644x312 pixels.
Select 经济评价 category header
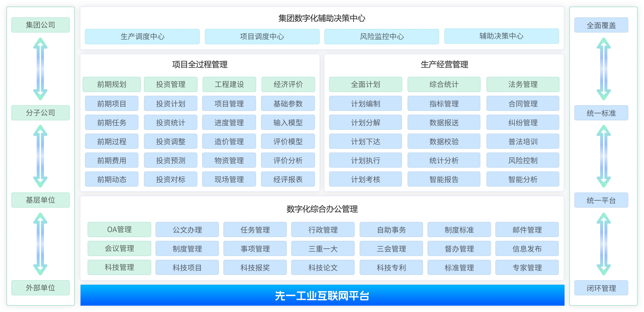pos(288,84)
